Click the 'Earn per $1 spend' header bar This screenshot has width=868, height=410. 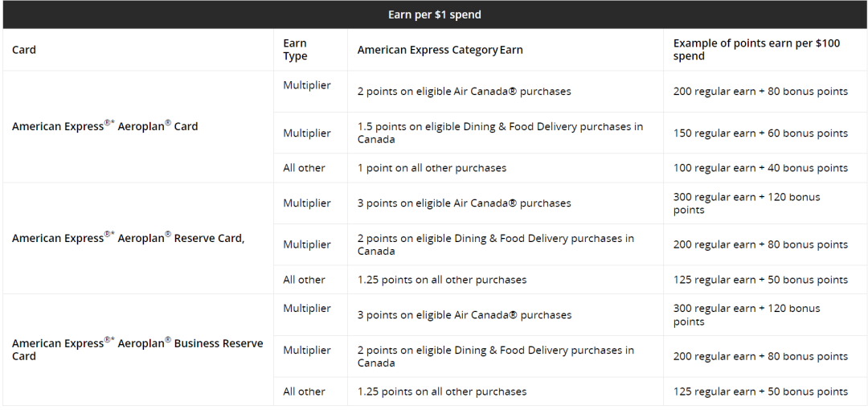point(435,15)
